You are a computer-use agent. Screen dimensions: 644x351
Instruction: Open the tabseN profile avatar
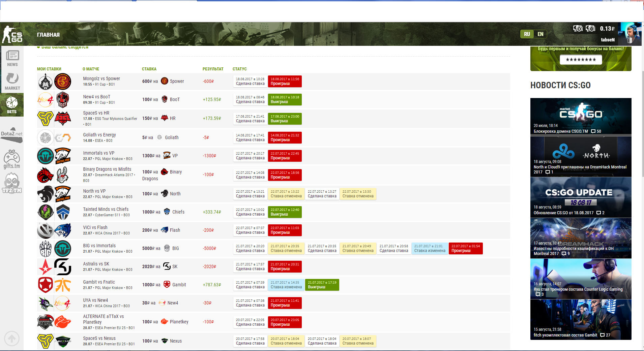(x=630, y=34)
